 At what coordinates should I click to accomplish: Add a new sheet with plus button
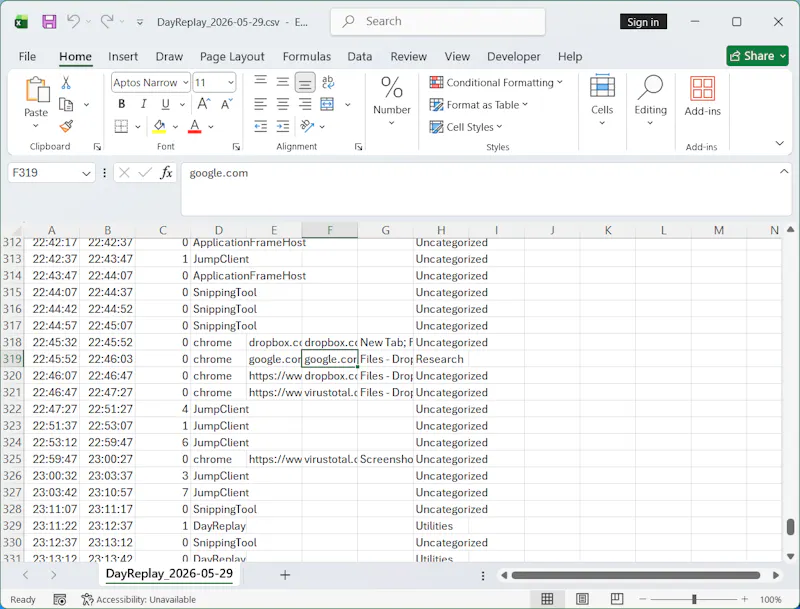(285, 575)
